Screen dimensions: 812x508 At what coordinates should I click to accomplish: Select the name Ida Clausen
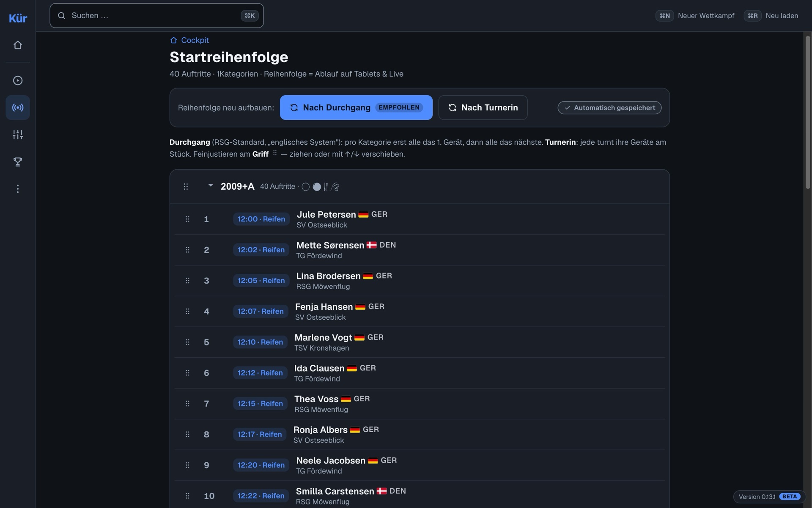tap(319, 368)
